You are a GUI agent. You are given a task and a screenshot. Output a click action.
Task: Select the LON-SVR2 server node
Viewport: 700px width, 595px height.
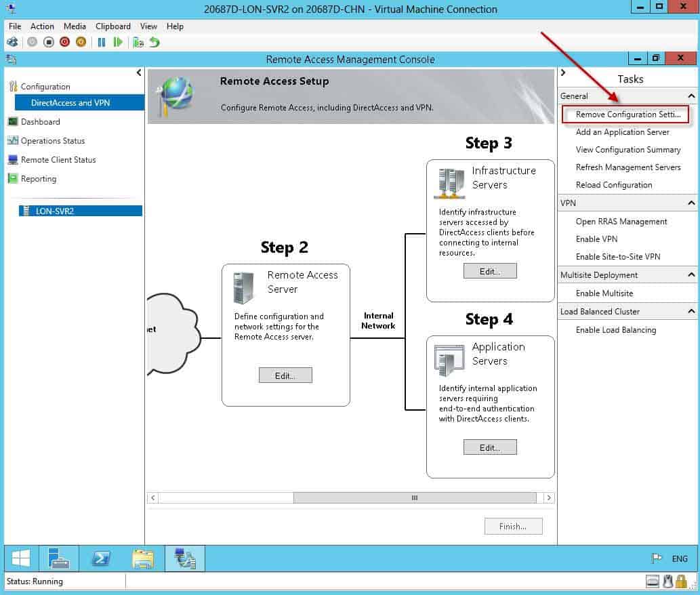click(x=81, y=211)
